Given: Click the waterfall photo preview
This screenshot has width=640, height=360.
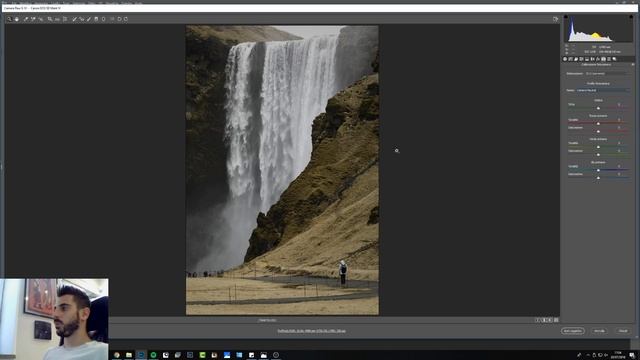Looking at the screenshot, I should coord(282,170).
